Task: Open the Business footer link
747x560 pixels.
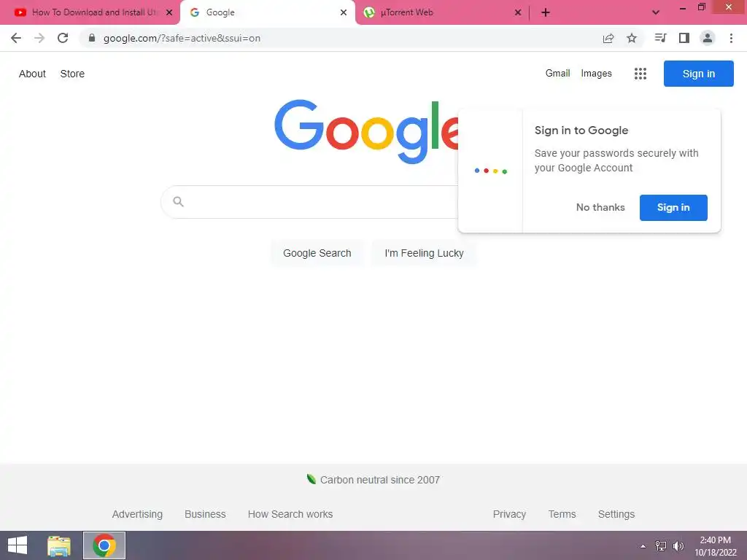Action: click(x=205, y=514)
